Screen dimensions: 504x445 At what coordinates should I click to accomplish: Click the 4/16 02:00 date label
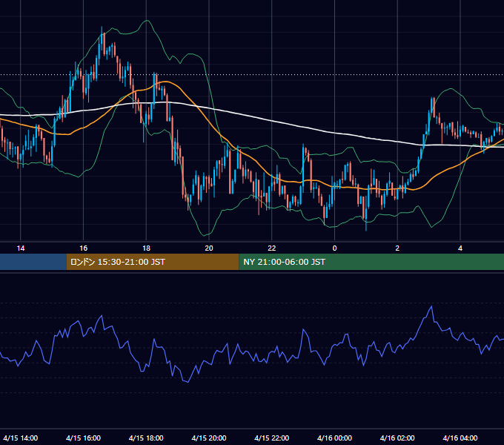click(397, 438)
